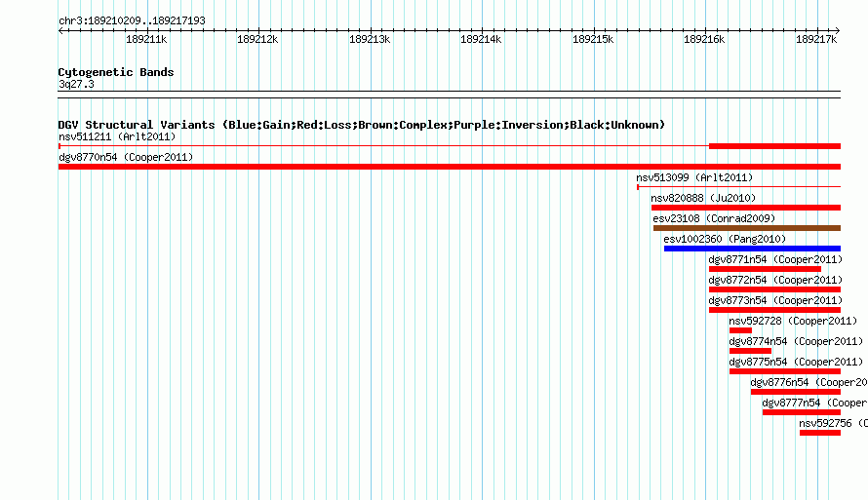
Task: Select the 189215k ruler position
Action: tap(593, 39)
